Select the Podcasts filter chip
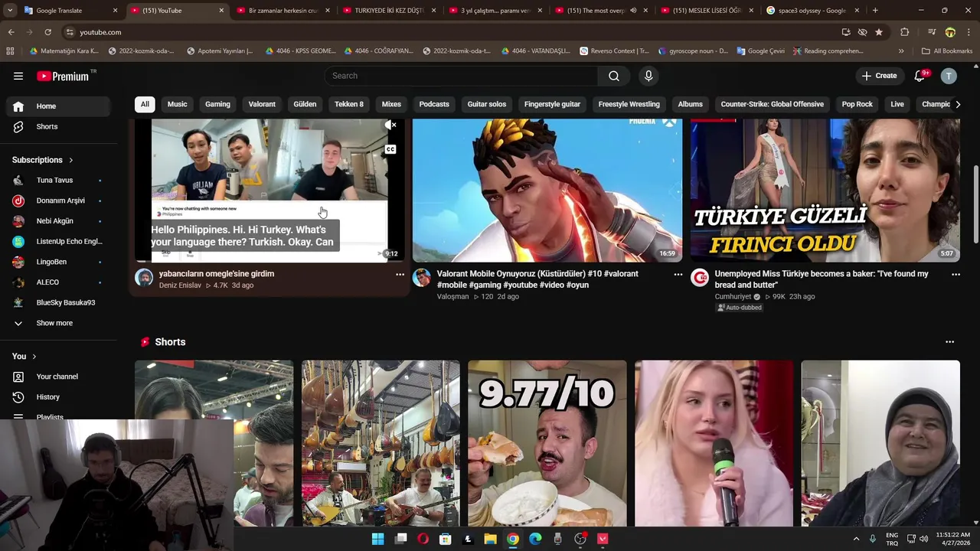Image resolution: width=980 pixels, height=551 pixels. (x=434, y=104)
